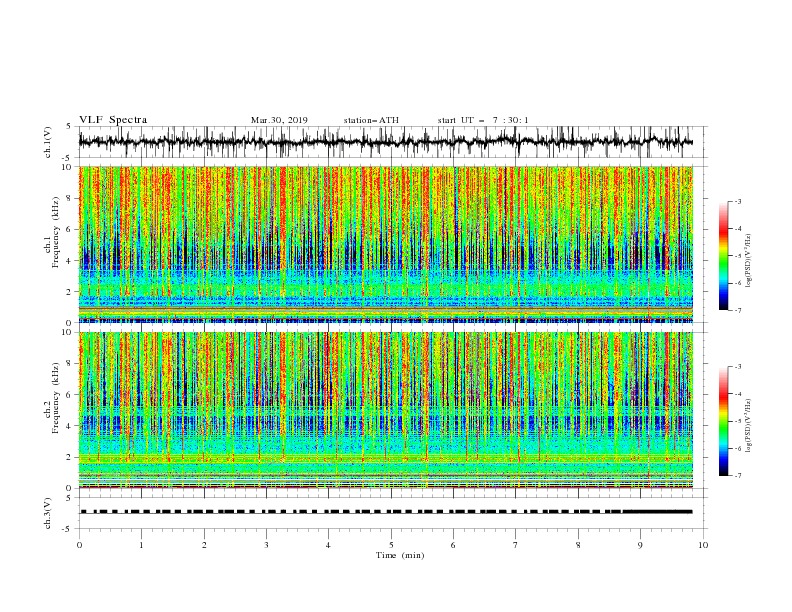
Task: Click the ch.3 pulse strip plot
Action: coord(386,512)
